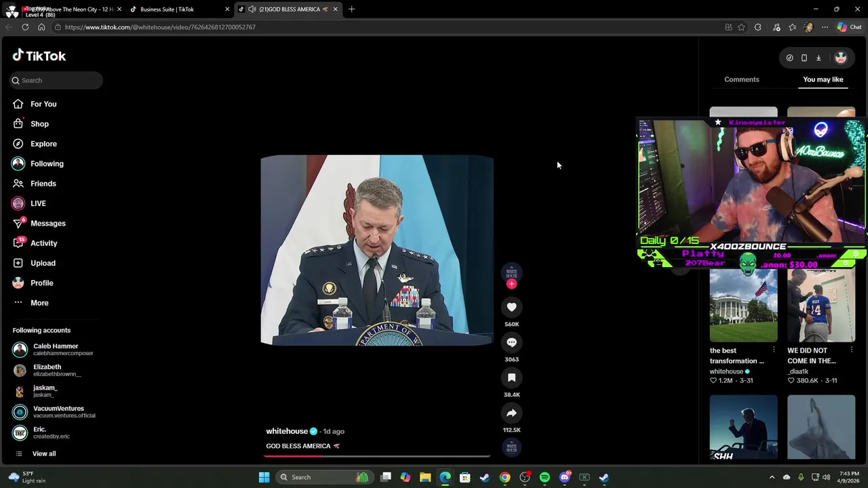Open the Discord taskbar icon

click(x=564, y=477)
